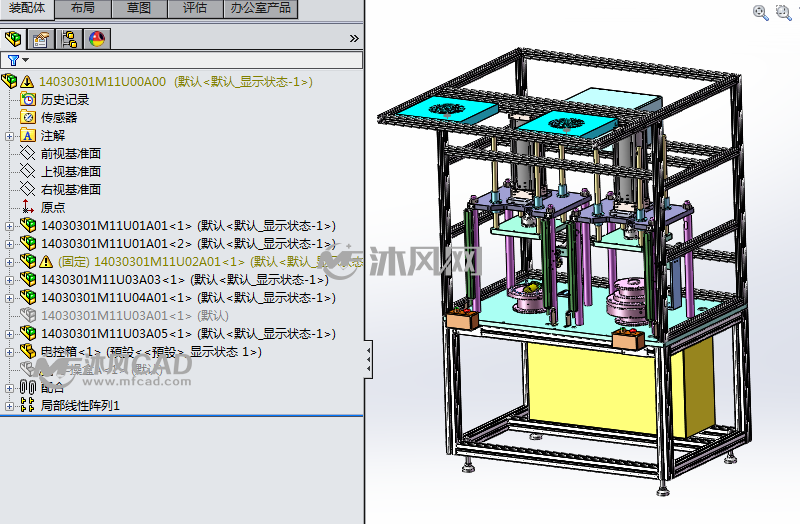
Task: Open the FeatureManager design tree tab icon
Action: (x=13, y=39)
